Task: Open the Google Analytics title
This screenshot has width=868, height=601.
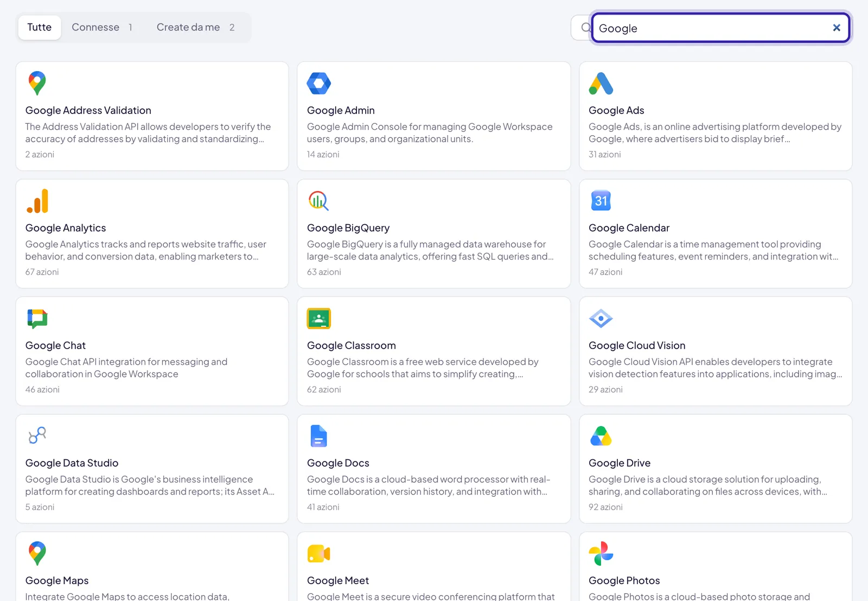Action: pyautogui.click(x=66, y=228)
